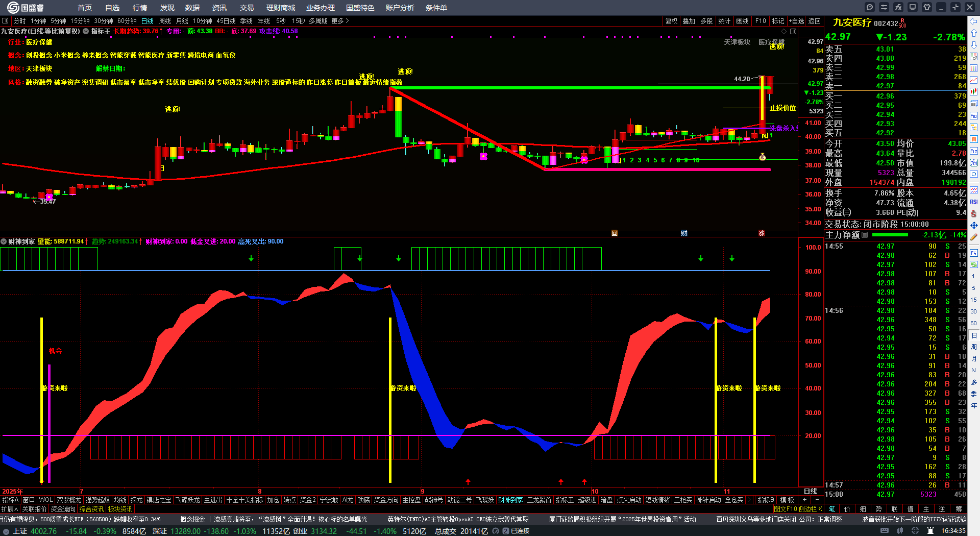Click the F5 sidebar icon
Image resolution: width=980 pixels, height=536 pixels.
974,253
